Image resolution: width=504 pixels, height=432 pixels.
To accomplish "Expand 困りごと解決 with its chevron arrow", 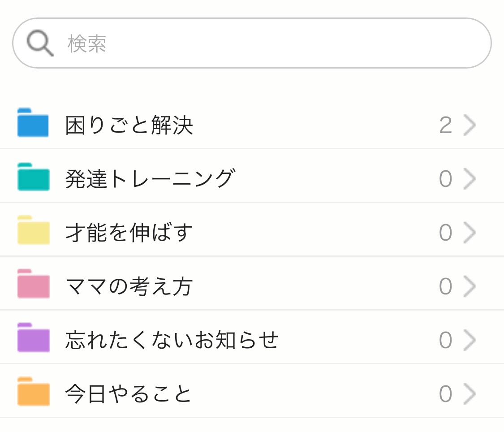I will pos(469,125).
